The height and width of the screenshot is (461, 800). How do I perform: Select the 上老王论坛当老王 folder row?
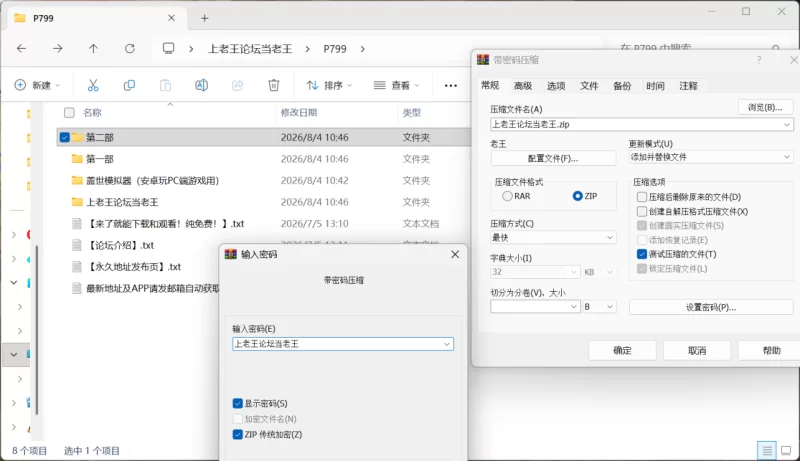pyautogui.click(x=264, y=202)
